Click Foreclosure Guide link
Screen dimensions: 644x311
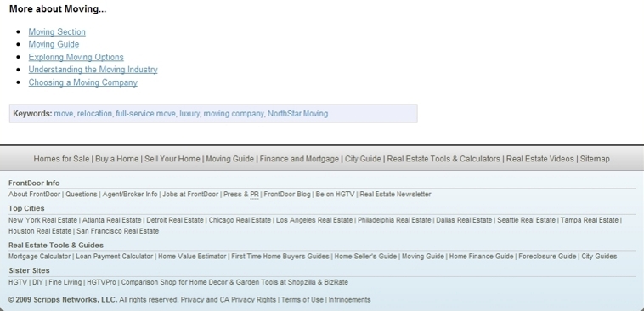(547, 257)
